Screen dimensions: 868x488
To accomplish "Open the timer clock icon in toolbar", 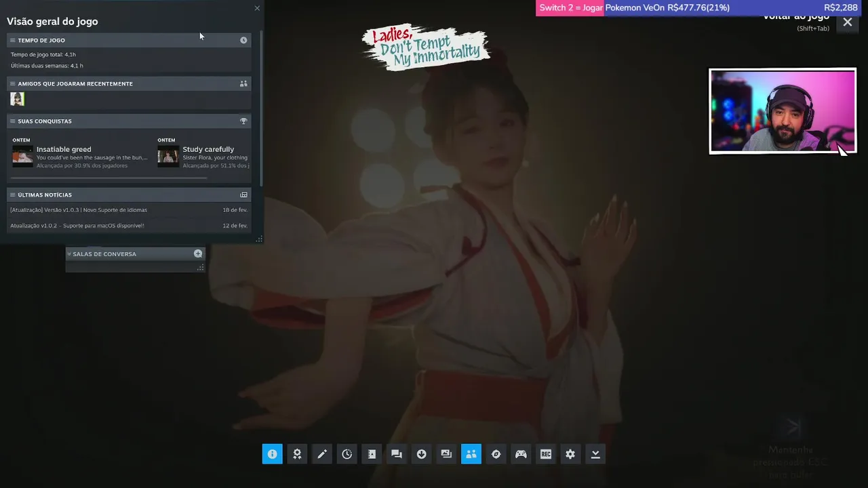I will click(347, 454).
